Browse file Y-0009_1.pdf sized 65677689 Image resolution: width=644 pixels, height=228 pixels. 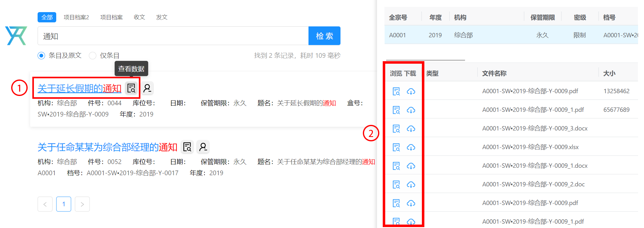coord(396,110)
